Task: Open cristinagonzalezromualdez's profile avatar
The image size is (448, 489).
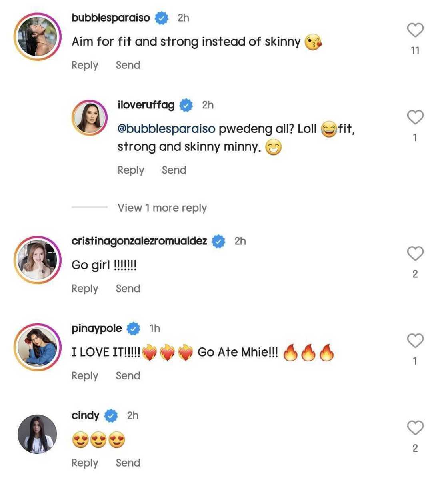Action: (x=38, y=260)
